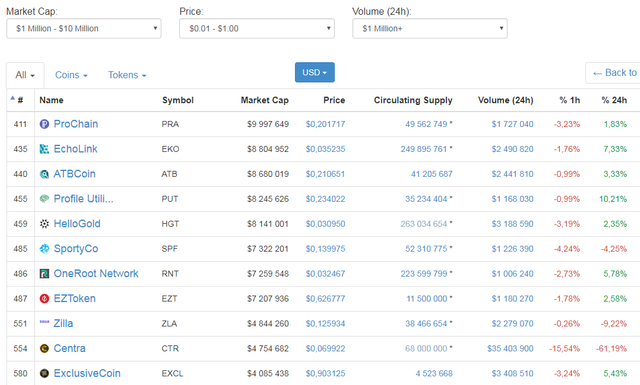The image size is (640, 385).
Task: Sort table by Name column header
Action: pos(51,100)
